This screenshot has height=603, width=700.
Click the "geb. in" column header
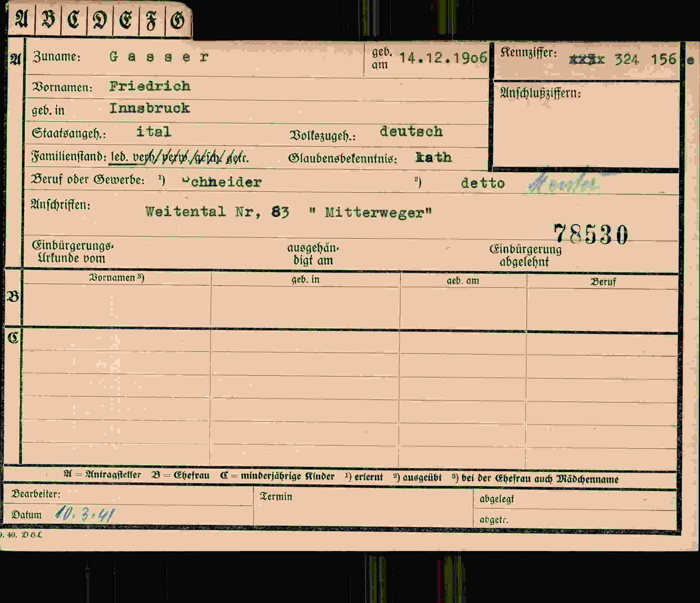(305, 280)
